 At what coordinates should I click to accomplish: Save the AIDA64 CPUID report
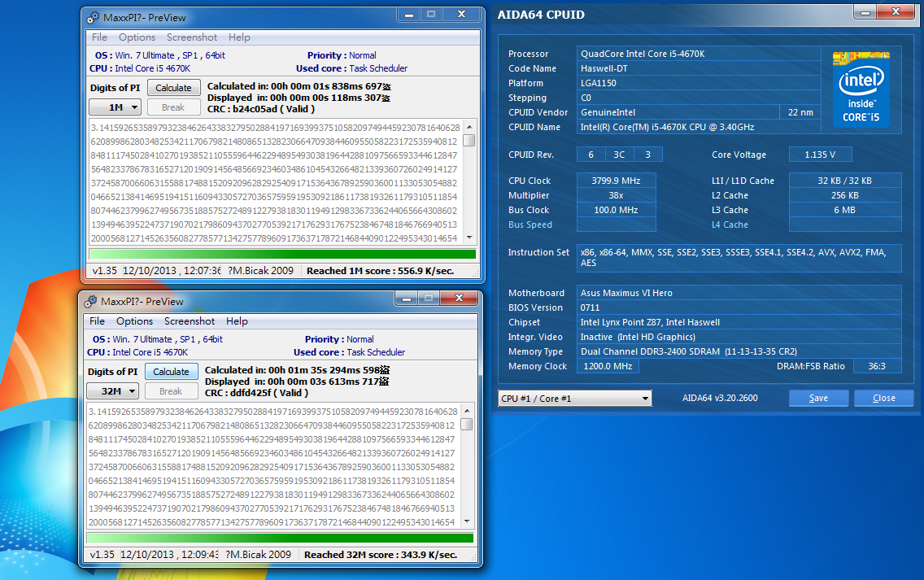coord(818,399)
